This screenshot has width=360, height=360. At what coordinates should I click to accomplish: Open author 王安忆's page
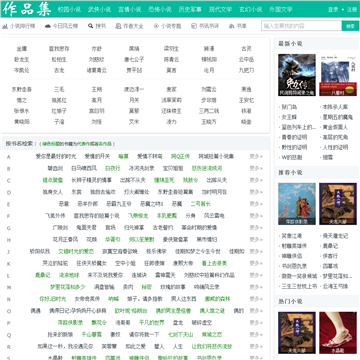tap(246, 100)
